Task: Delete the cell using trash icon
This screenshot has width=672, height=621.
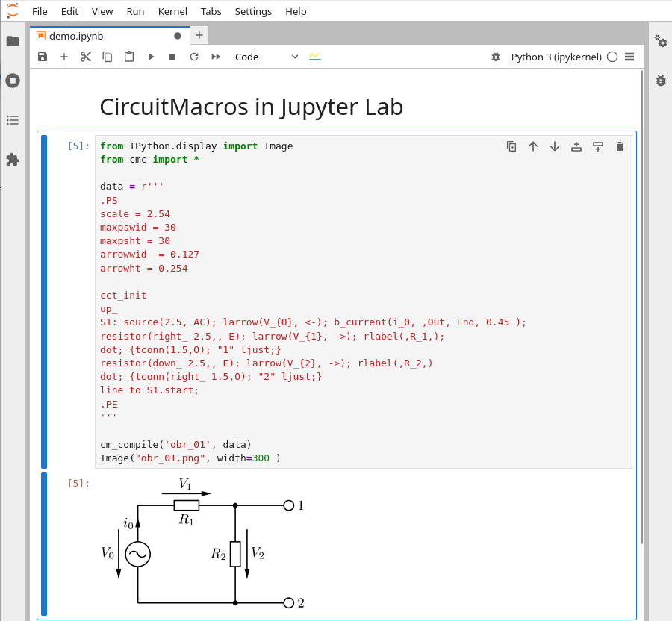Action: click(619, 146)
